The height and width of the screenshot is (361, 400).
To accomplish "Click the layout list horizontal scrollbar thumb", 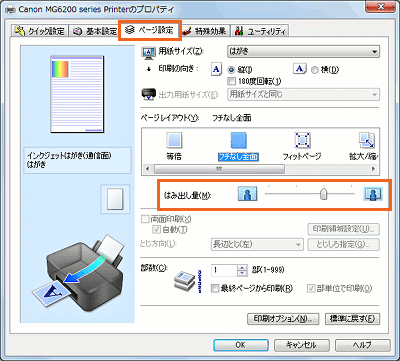I will [x=219, y=169].
